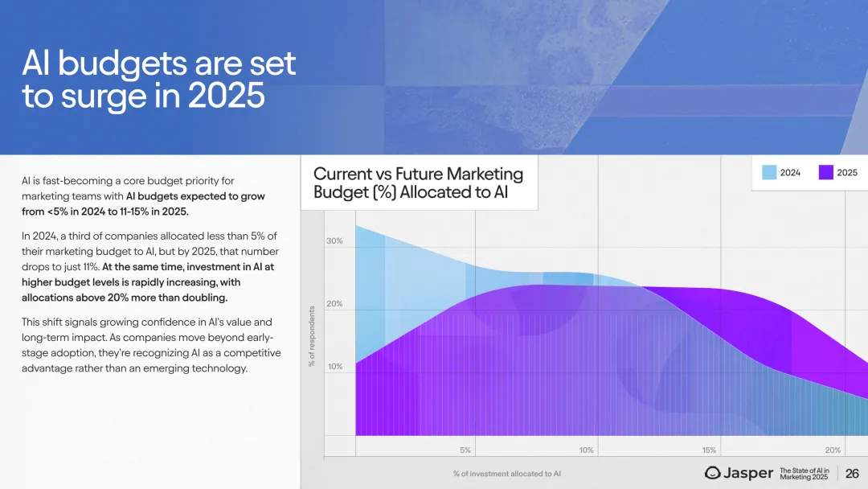
Task: Select the '2024' legend label
Action: (790, 173)
